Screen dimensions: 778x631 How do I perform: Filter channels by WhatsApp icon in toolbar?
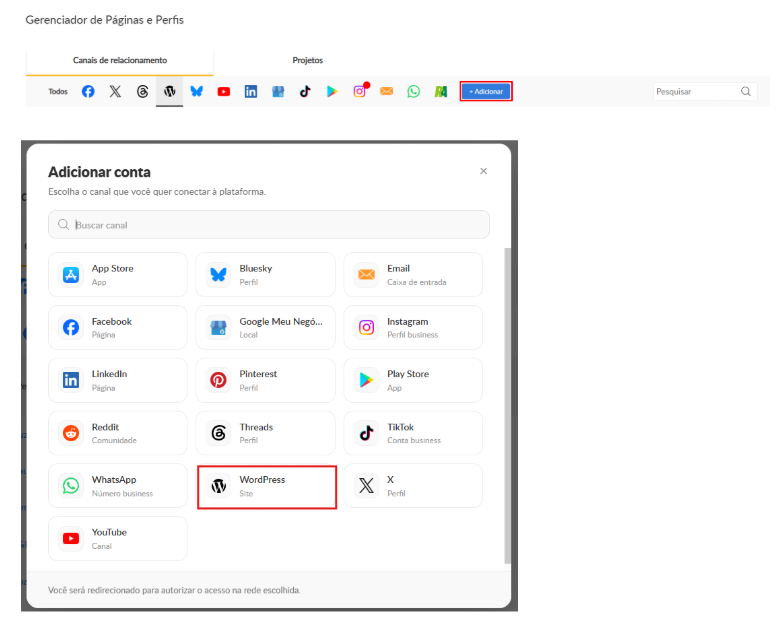click(413, 91)
